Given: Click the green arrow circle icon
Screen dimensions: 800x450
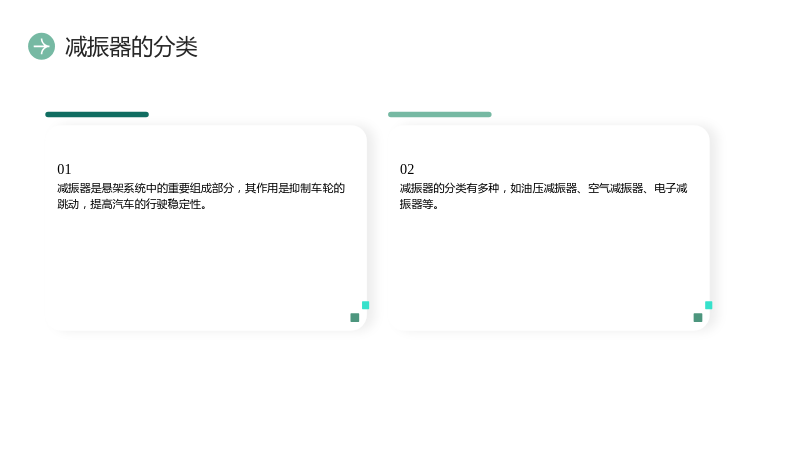Looking at the screenshot, I should [x=41, y=46].
